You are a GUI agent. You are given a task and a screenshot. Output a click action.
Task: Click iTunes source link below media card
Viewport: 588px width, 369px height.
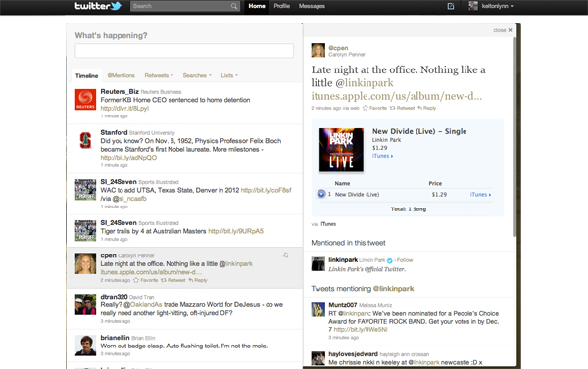click(x=328, y=224)
